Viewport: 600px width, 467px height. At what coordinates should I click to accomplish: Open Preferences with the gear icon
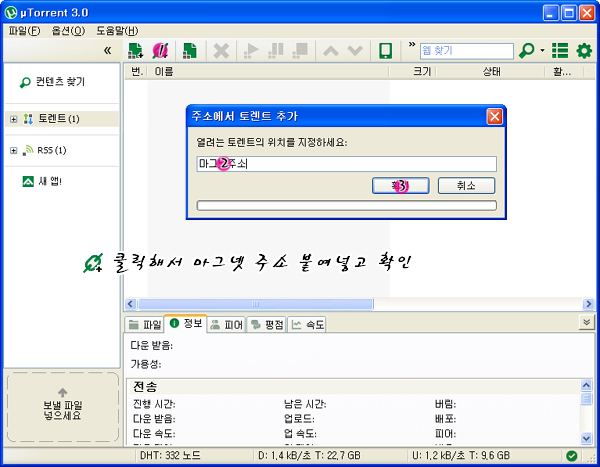pyautogui.click(x=584, y=50)
